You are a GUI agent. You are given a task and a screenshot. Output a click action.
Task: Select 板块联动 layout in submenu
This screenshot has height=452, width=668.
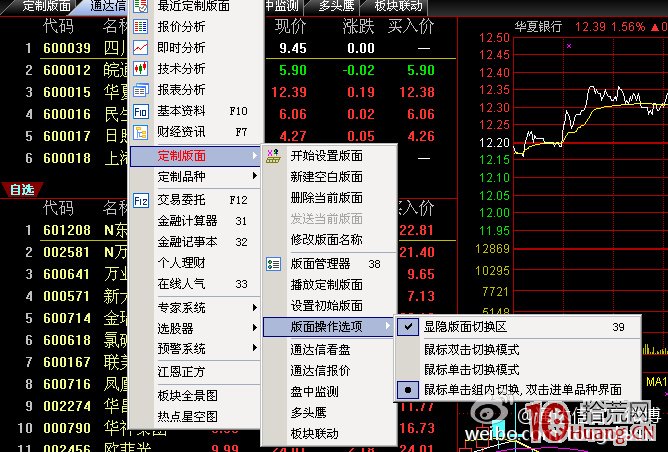tap(314, 434)
